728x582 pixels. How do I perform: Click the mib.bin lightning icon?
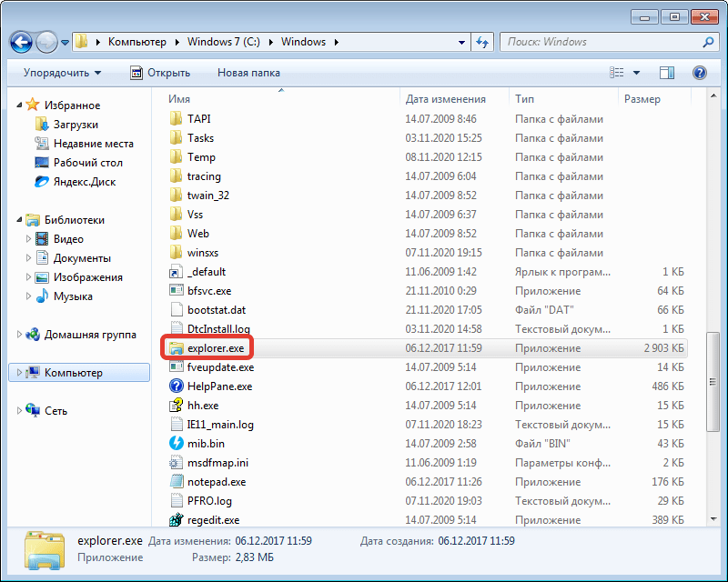176,443
